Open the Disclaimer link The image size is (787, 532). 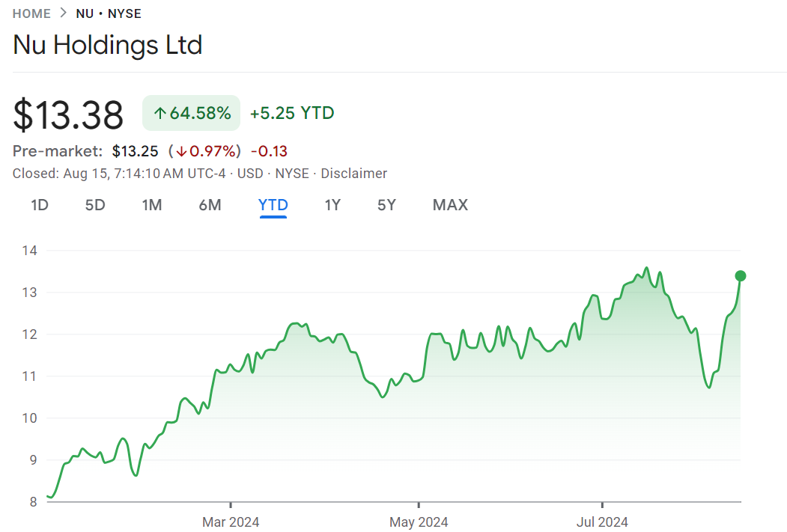pos(354,174)
